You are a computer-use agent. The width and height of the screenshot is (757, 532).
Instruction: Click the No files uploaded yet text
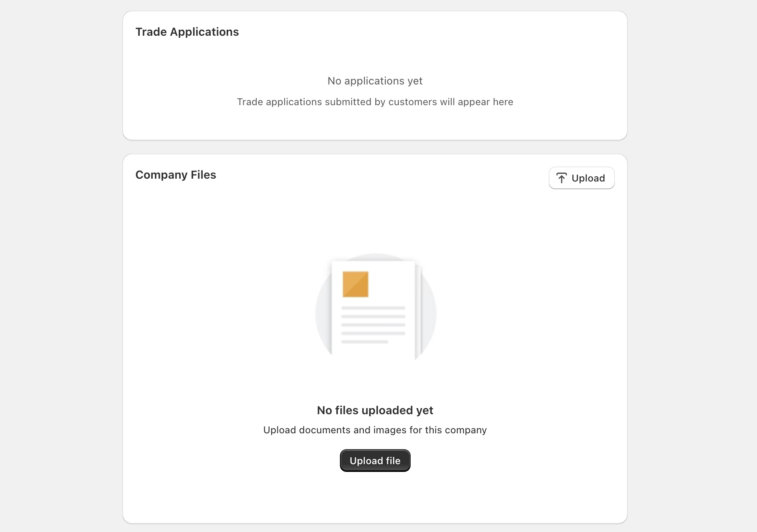[374, 410]
